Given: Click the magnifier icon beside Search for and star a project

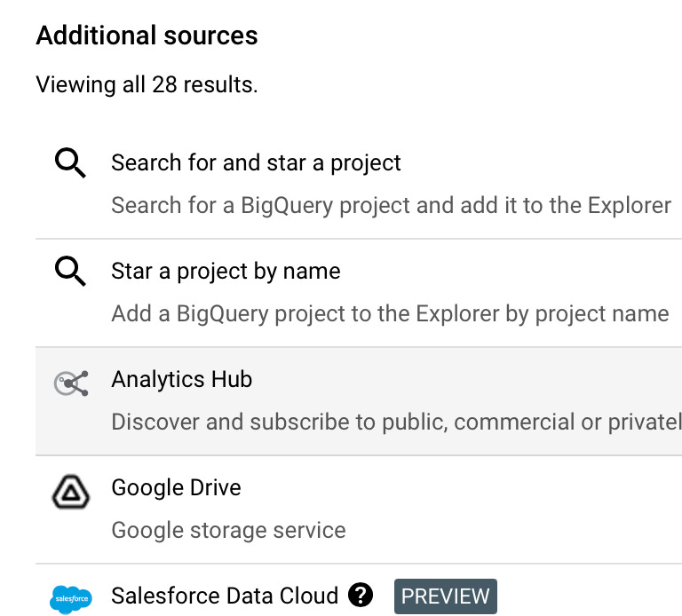Looking at the screenshot, I should (x=70, y=164).
